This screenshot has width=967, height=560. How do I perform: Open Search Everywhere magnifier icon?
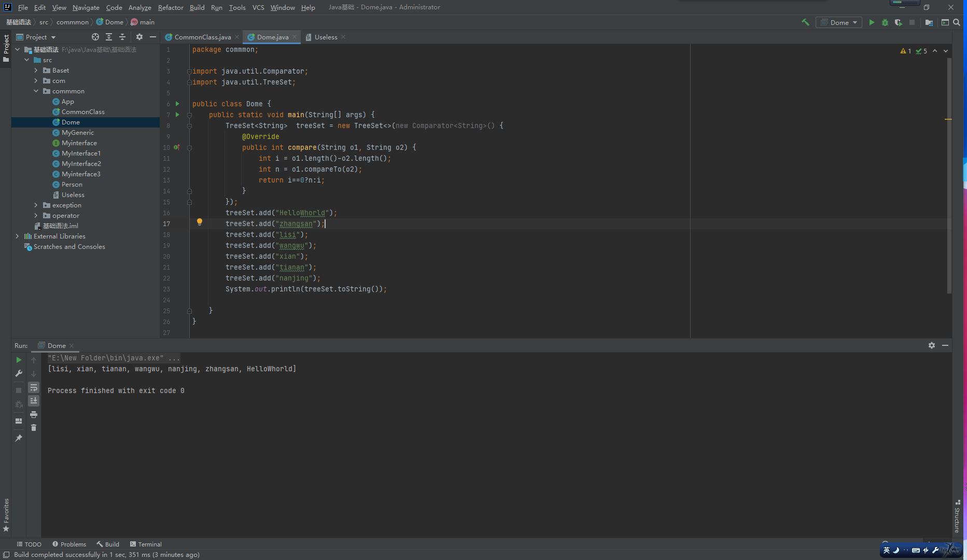[957, 22]
